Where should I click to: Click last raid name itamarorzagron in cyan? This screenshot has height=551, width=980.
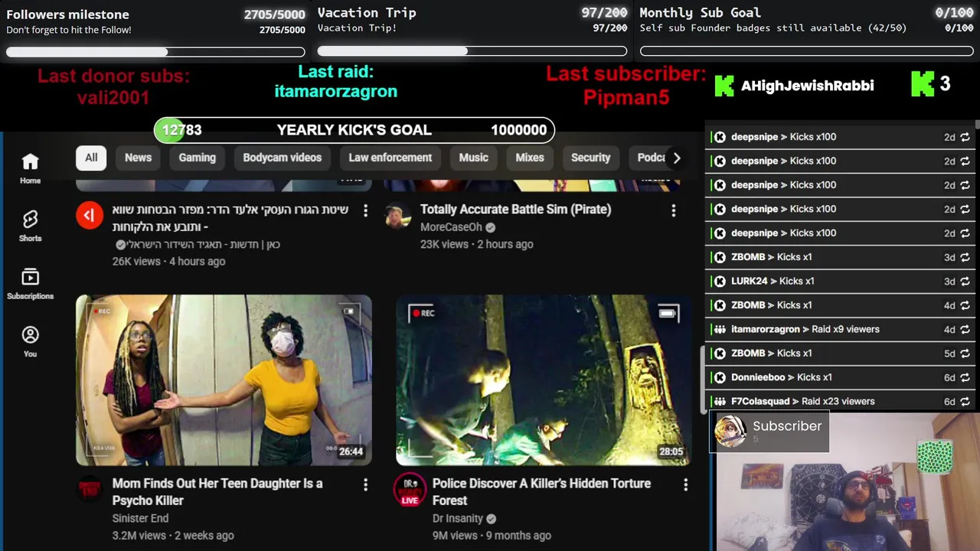[x=336, y=91]
